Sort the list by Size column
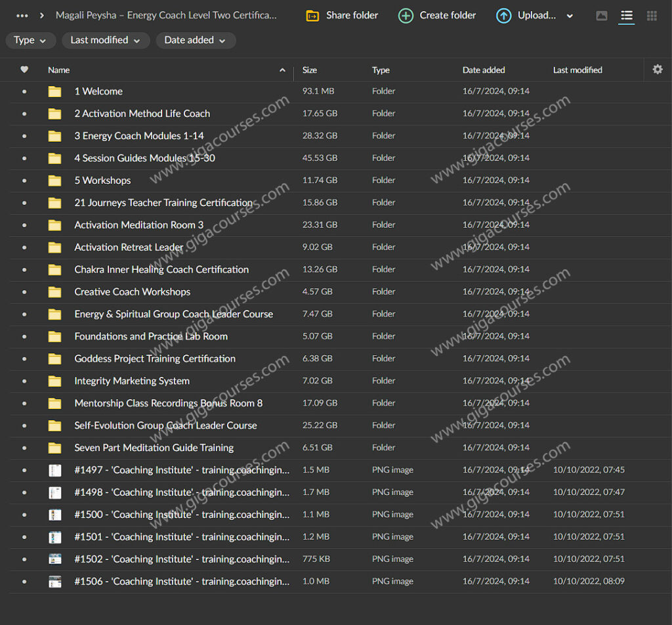This screenshot has width=672, height=625. coord(310,70)
